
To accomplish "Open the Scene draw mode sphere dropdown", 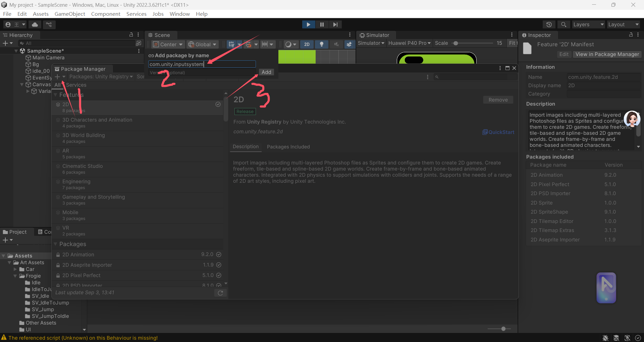I will [290, 44].
